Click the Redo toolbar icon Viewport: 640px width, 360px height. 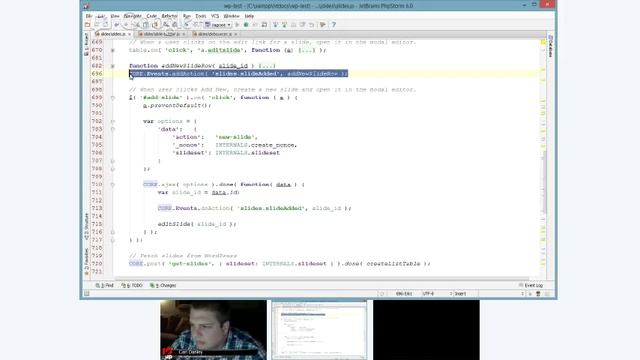pyautogui.click(x=126, y=25)
